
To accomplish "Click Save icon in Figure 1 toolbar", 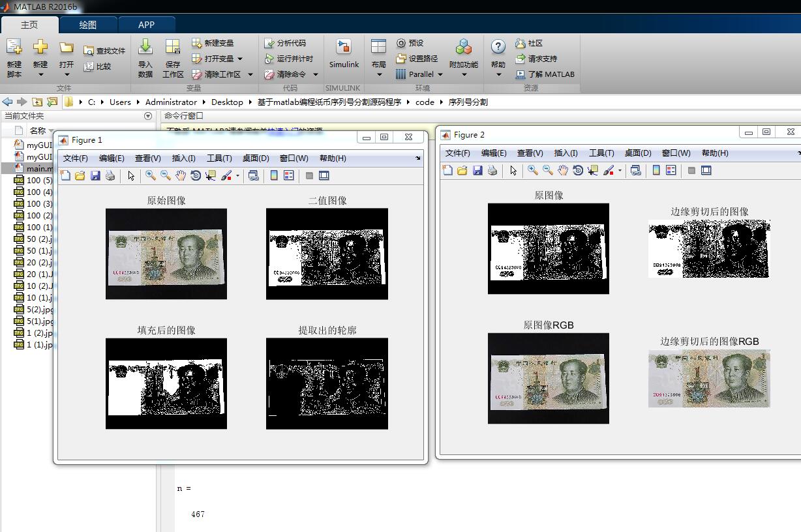I will pyautogui.click(x=95, y=175).
